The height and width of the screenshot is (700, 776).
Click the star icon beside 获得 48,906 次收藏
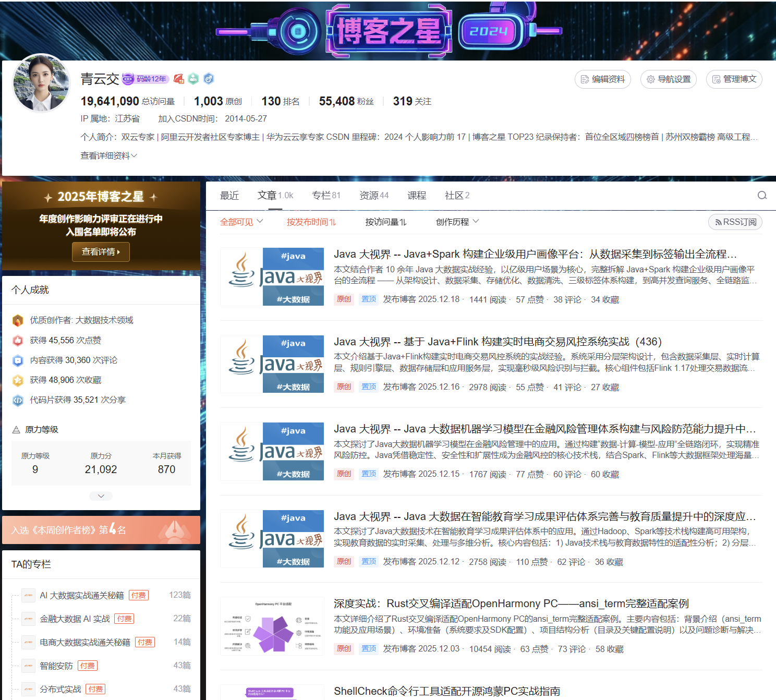[x=18, y=380]
